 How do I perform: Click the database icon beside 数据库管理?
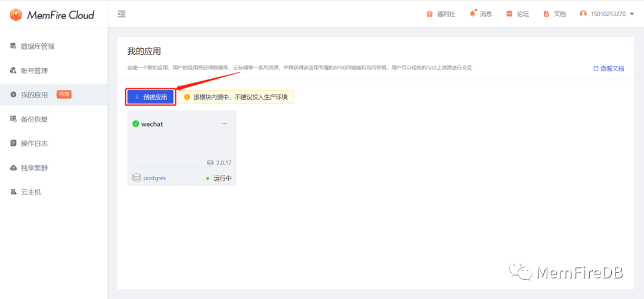coord(13,46)
